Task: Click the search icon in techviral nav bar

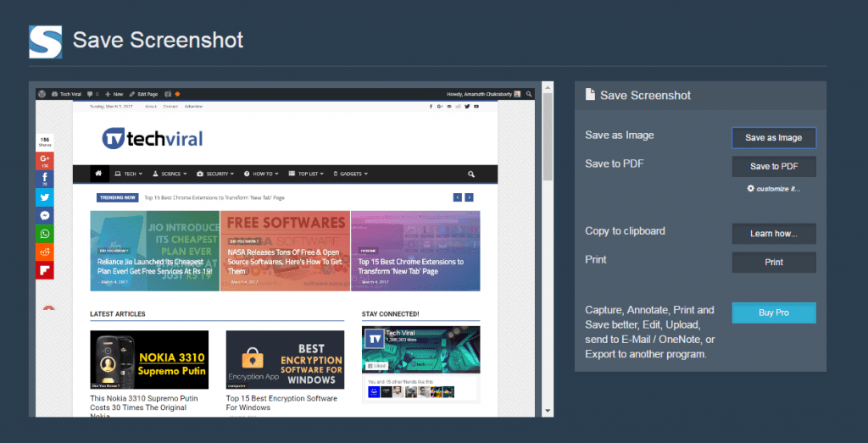Action: pos(471,174)
